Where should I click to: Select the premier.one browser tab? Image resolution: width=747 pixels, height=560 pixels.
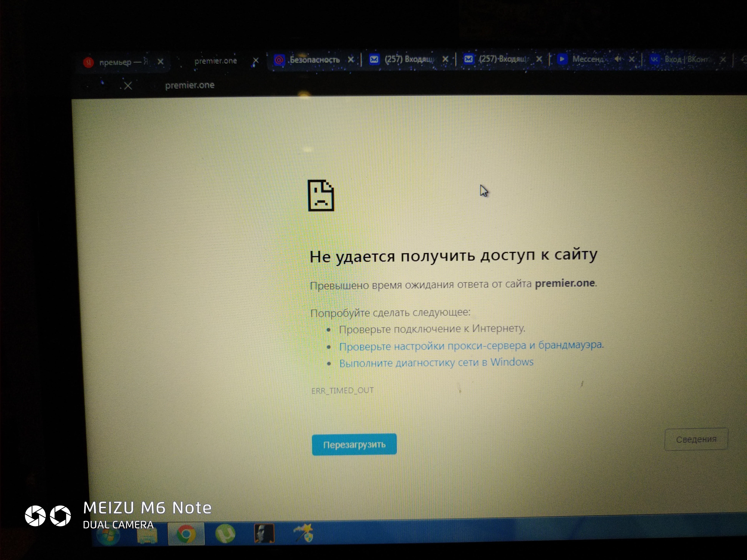(216, 61)
